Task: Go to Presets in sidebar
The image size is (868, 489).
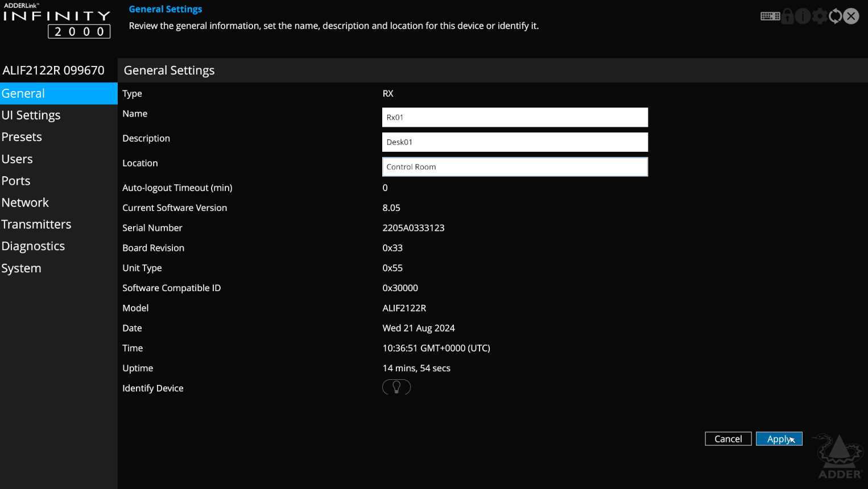Action: (22, 137)
